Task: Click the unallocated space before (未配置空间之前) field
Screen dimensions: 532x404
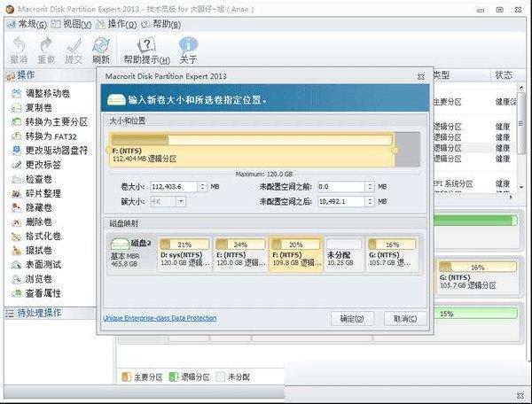Action: point(340,186)
